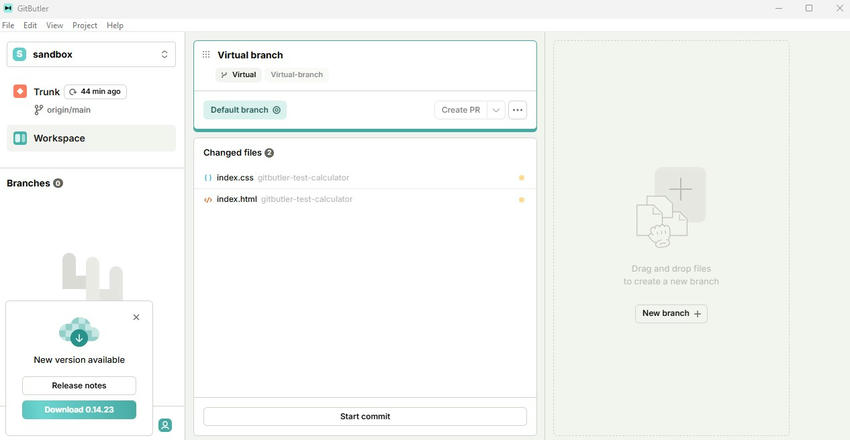Open the Help menu
The width and height of the screenshot is (850, 440).
[x=115, y=25]
